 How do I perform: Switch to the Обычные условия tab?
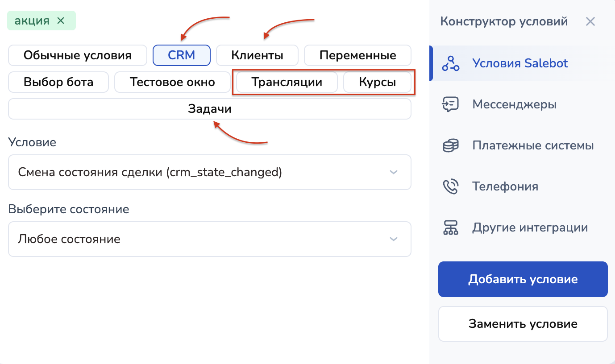[x=78, y=55]
